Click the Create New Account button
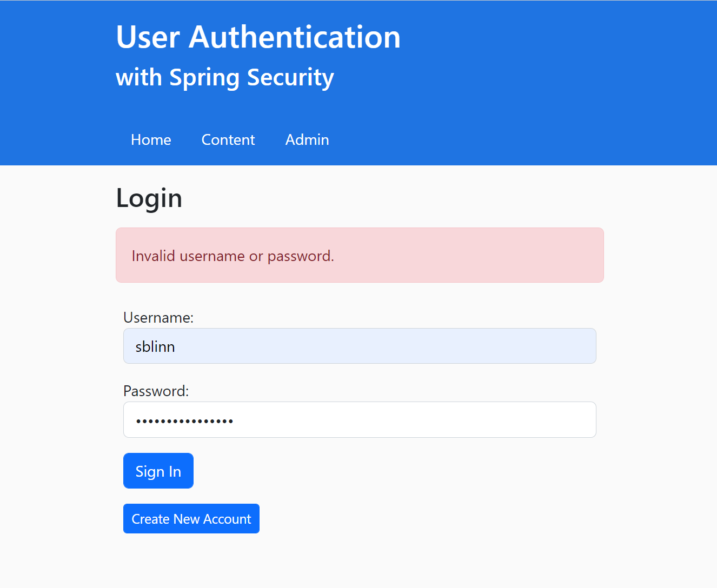This screenshot has width=717, height=588. point(191,519)
